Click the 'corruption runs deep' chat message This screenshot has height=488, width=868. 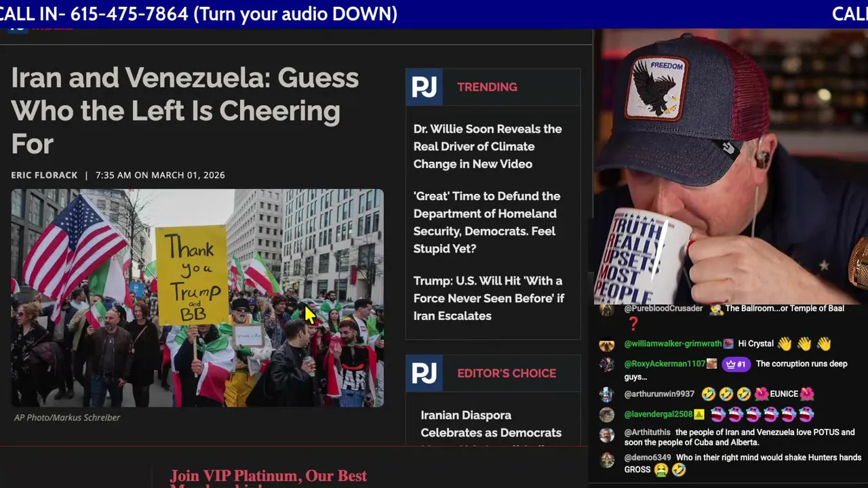coord(736,370)
